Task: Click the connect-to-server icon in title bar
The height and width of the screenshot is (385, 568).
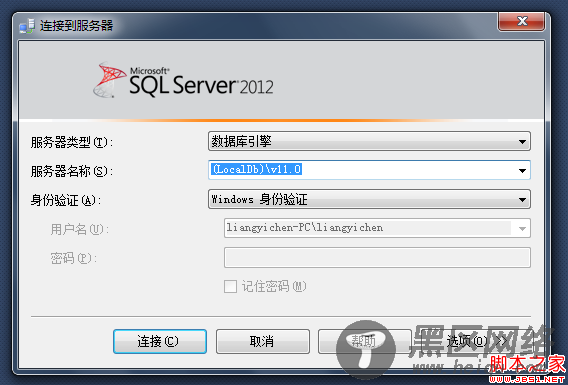Action: point(27,26)
